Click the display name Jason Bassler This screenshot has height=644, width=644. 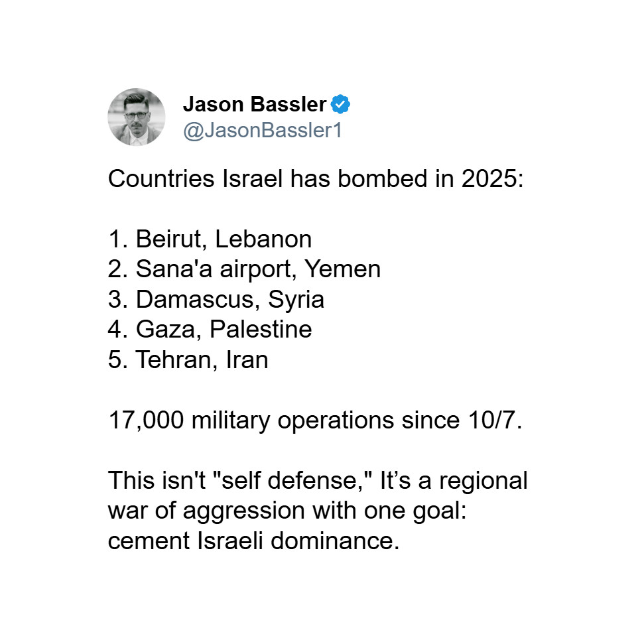pos(255,104)
